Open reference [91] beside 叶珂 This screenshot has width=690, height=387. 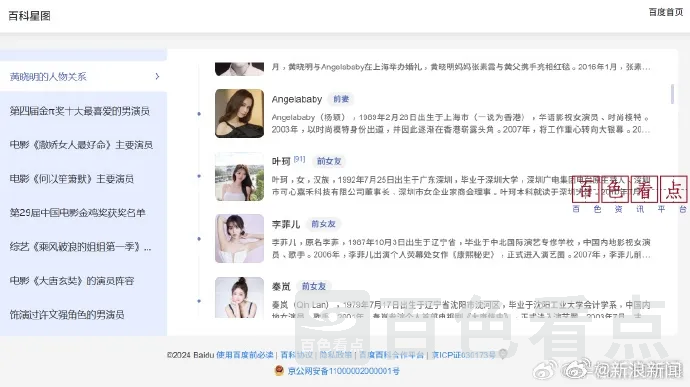click(x=299, y=159)
